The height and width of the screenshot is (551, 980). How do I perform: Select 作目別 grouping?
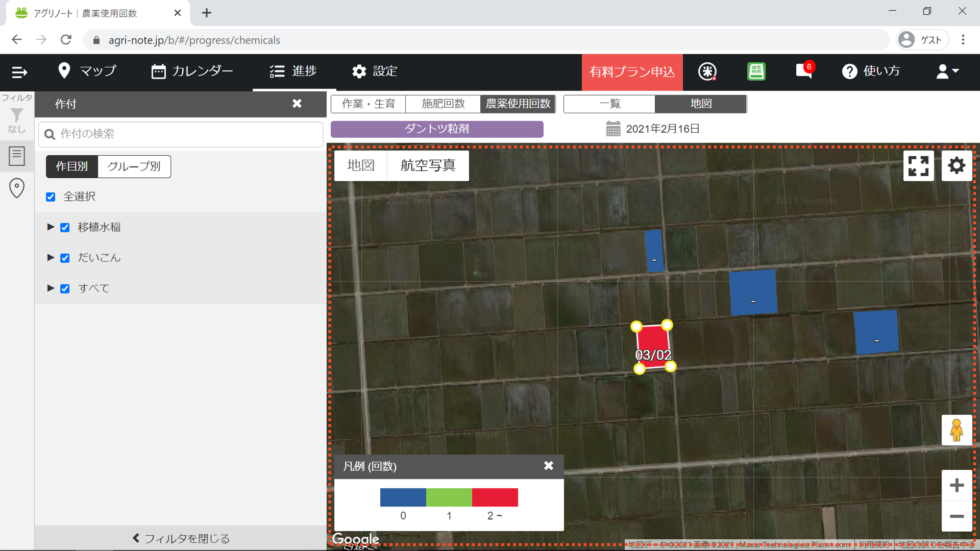click(72, 167)
